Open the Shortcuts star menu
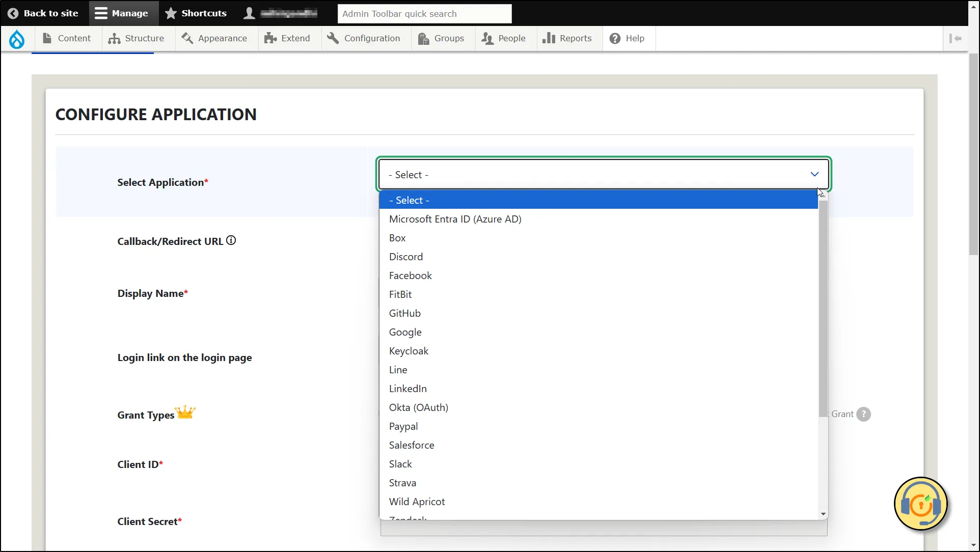Image resolution: width=980 pixels, height=552 pixels. tap(196, 13)
